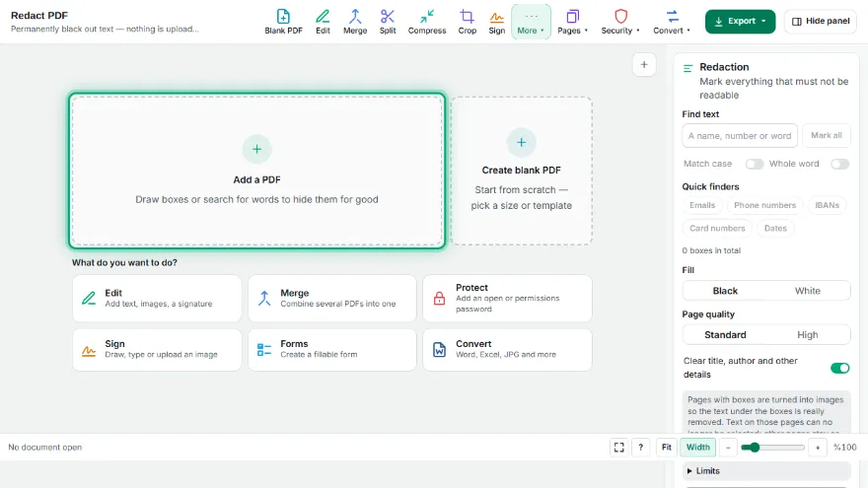Click the Add a PDF plus icon
The height and width of the screenshot is (488, 868).
tap(256, 149)
